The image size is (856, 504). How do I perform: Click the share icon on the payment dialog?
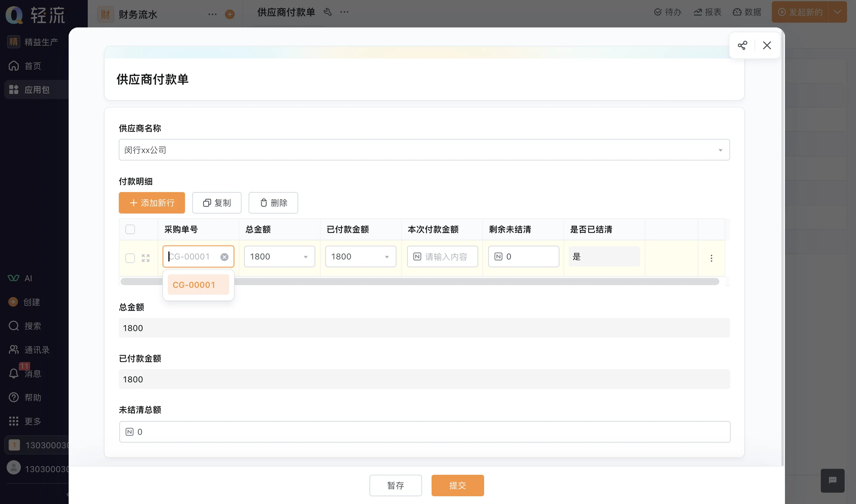(x=743, y=45)
